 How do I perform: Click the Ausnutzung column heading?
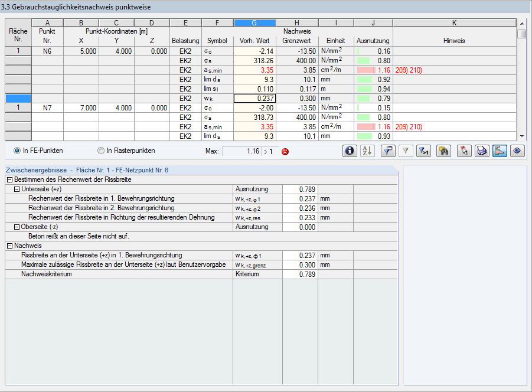pyautogui.click(x=373, y=41)
